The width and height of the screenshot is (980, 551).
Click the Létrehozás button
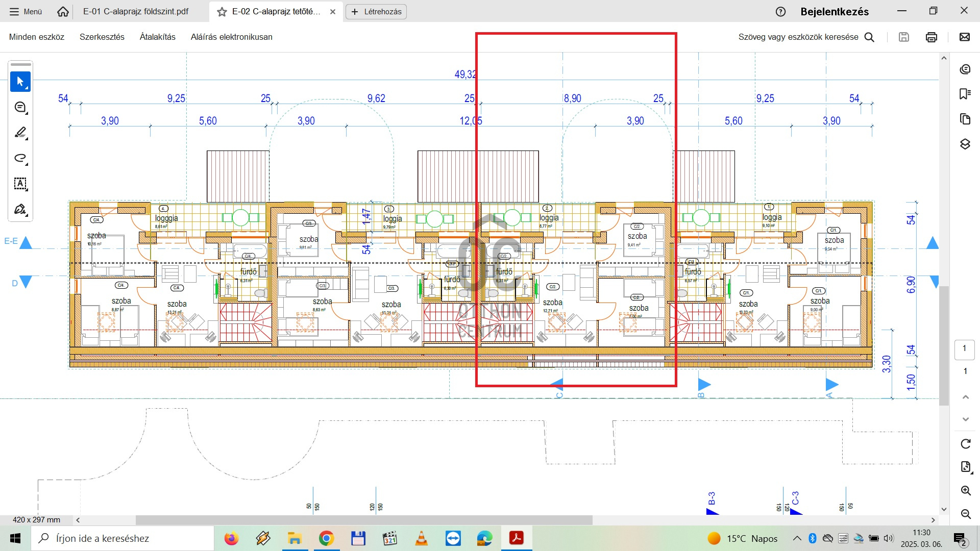(x=376, y=11)
